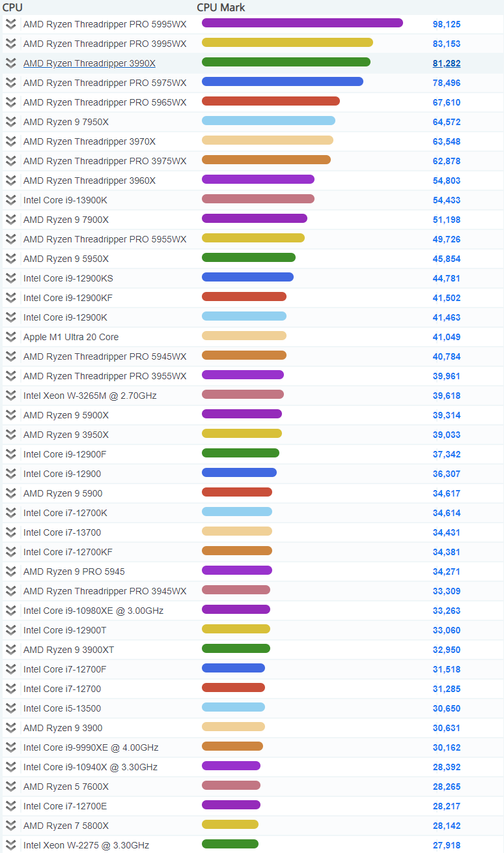
Task: Open the AMD Ryzen 9 PRO 5945 link
Action: tap(74, 571)
